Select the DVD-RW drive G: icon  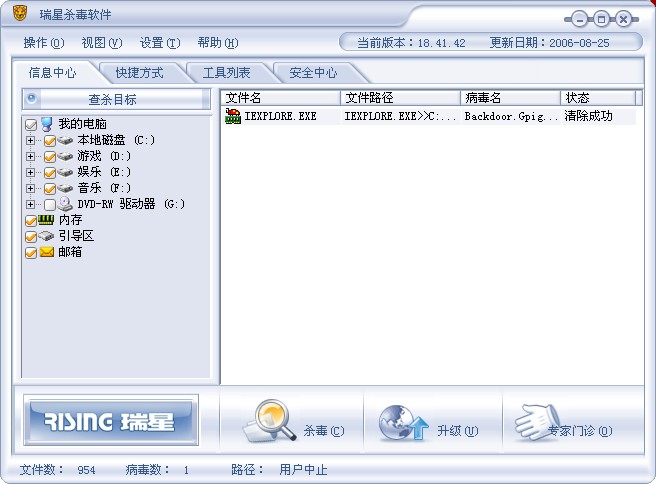(65, 204)
